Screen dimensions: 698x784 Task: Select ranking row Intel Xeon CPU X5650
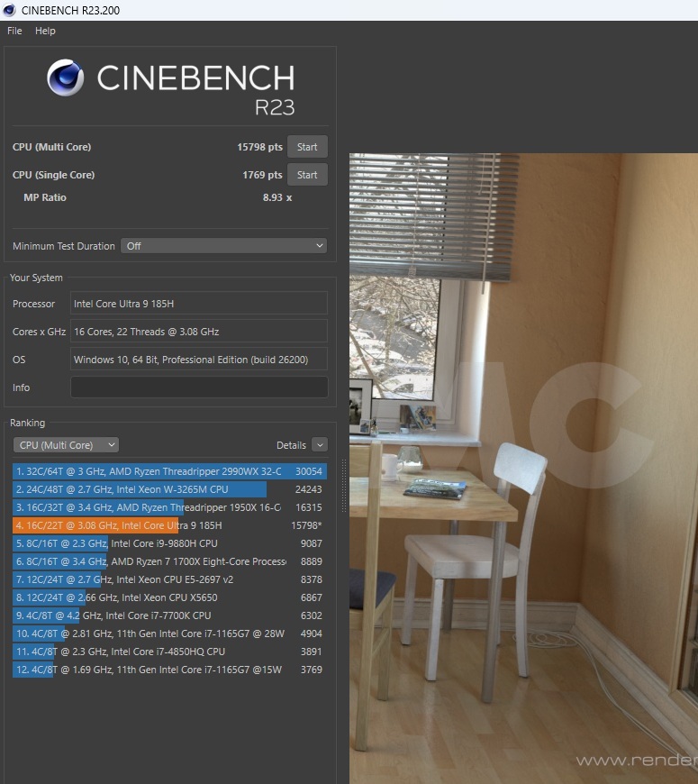click(x=169, y=597)
